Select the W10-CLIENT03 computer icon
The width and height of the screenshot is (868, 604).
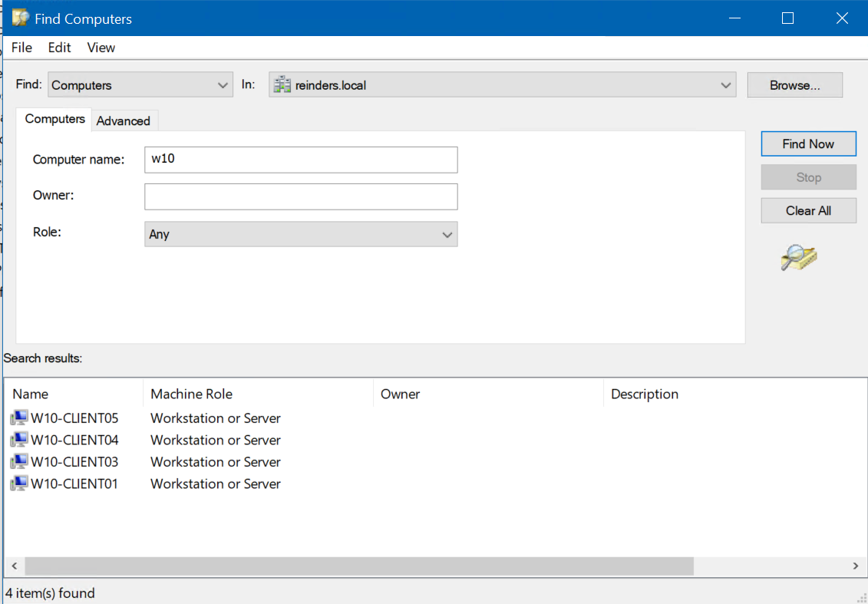point(18,461)
